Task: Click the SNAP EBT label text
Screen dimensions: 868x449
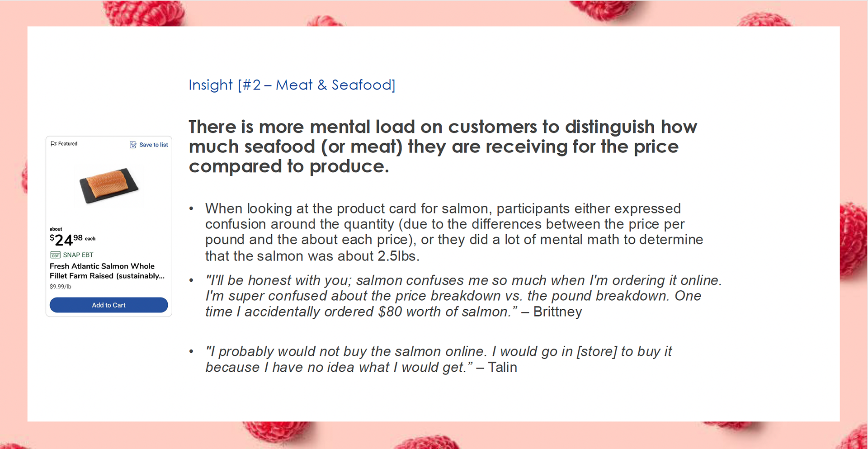Action: (x=78, y=255)
